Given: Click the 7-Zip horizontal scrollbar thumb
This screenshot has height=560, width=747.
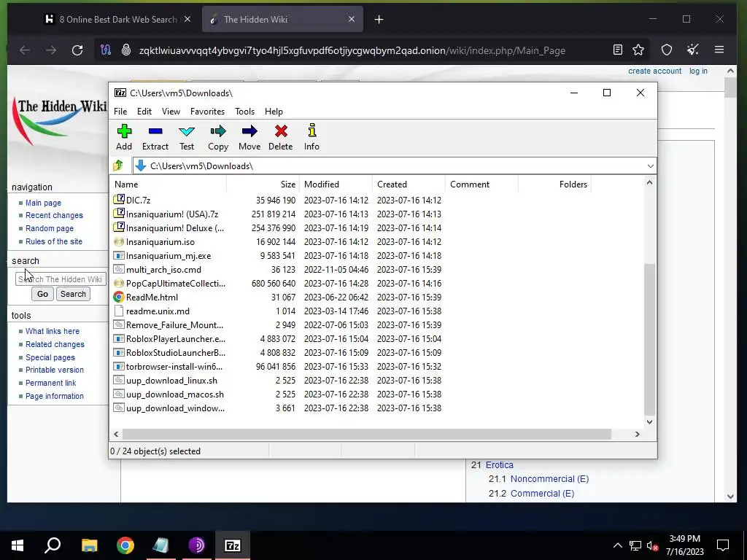Looking at the screenshot, I should pyautogui.click(x=367, y=435).
